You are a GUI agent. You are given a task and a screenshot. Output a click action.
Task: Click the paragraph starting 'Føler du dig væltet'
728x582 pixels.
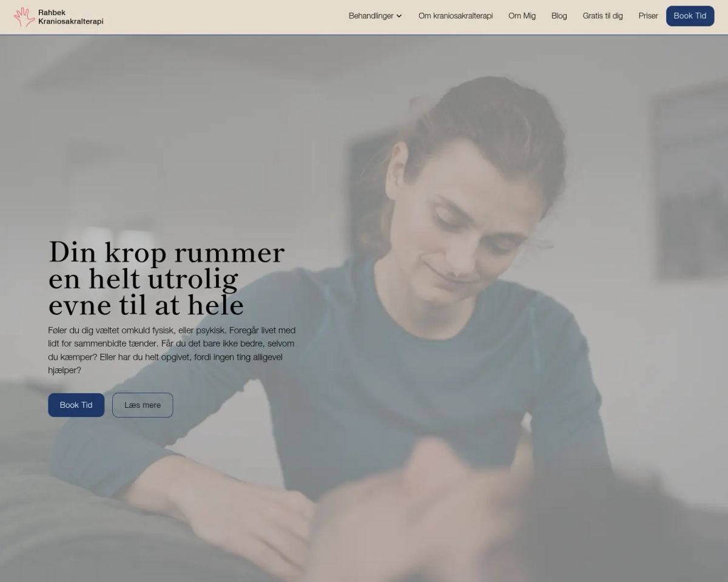click(172, 350)
